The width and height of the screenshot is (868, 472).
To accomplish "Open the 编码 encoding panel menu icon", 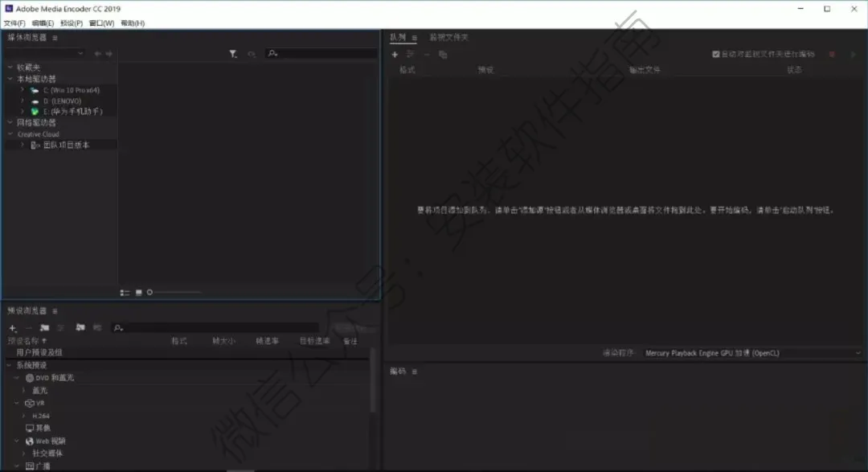I will [x=414, y=371].
